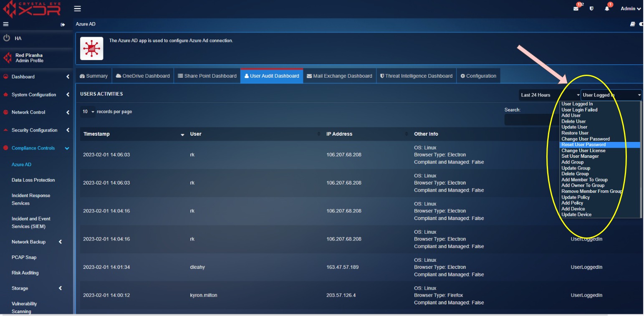644x316 pixels.
Task: Open Risk Auditing in sidebar
Action: tap(25, 273)
